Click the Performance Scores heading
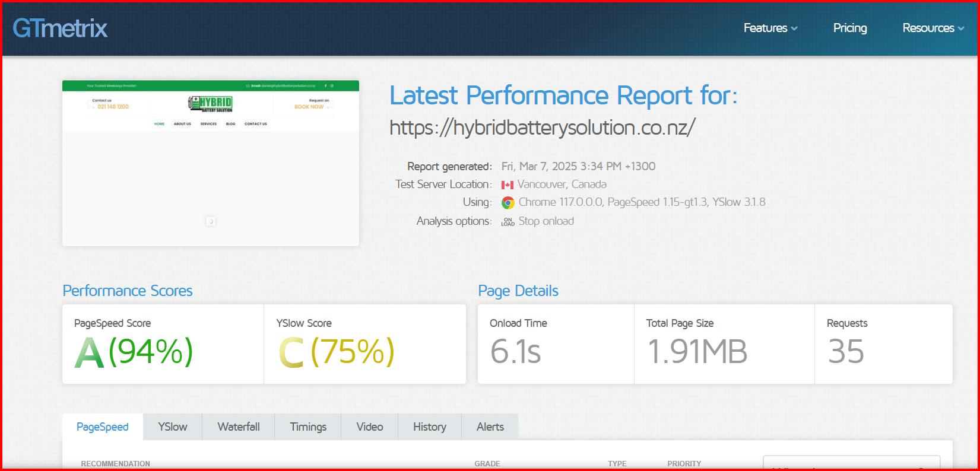The width and height of the screenshot is (980, 471). (x=128, y=291)
